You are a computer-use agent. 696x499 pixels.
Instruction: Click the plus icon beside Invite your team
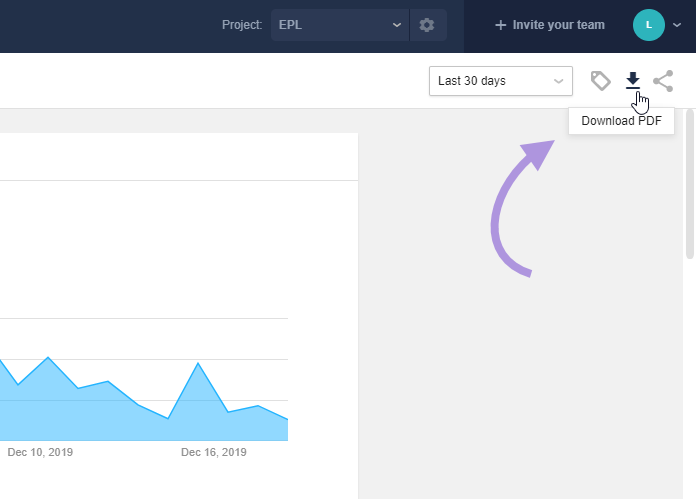pos(501,25)
